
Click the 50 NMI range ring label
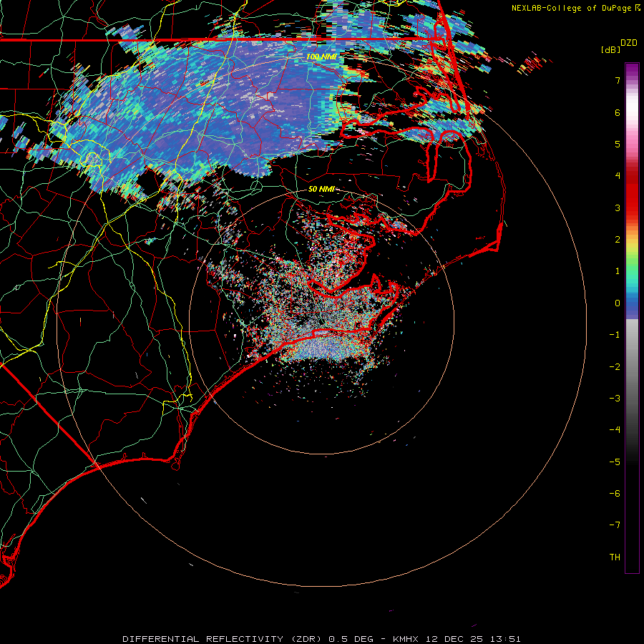point(321,189)
